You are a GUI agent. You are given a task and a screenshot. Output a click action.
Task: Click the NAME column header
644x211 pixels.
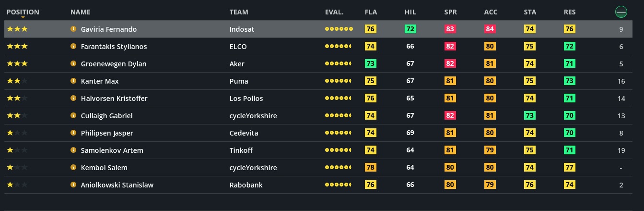pyautogui.click(x=80, y=12)
